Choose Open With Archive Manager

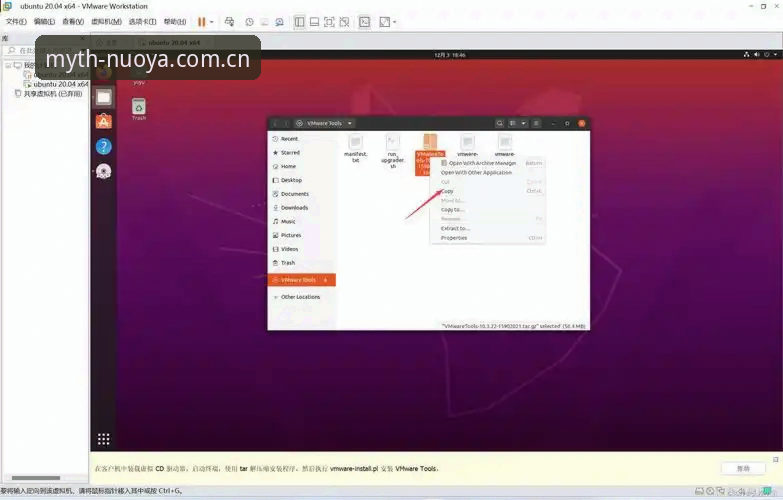[x=487, y=163]
